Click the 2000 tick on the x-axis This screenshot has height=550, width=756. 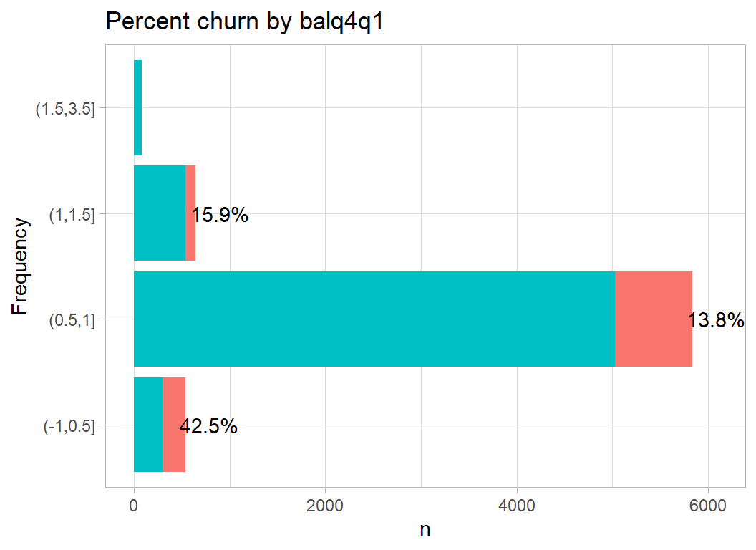(x=325, y=506)
